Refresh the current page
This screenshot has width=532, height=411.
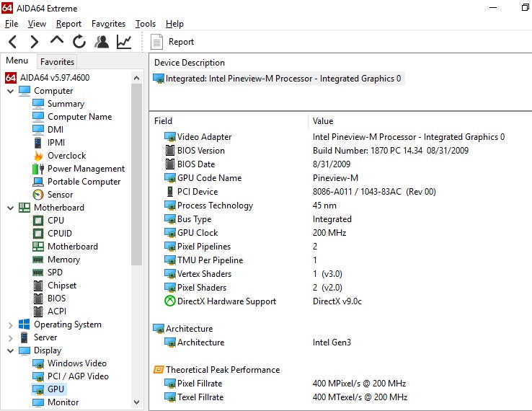pyautogui.click(x=79, y=42)
